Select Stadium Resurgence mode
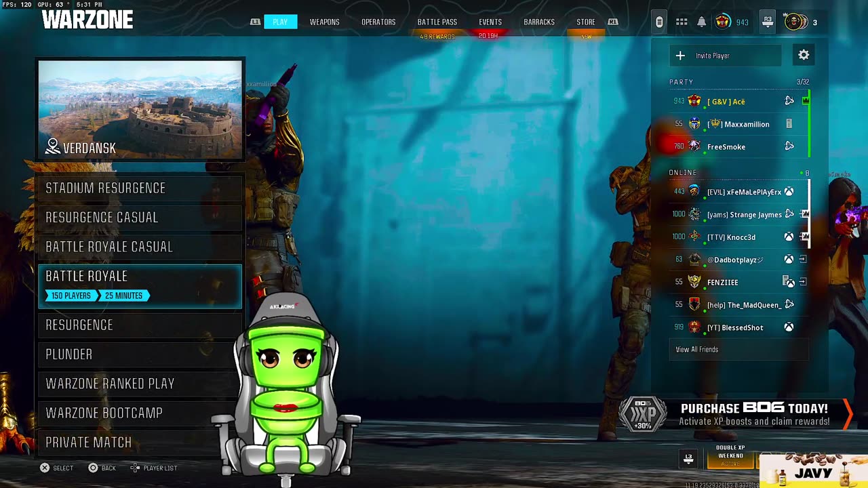Image resolution: width=868 pixels, height=488 pixels. (x=140, y=188)
